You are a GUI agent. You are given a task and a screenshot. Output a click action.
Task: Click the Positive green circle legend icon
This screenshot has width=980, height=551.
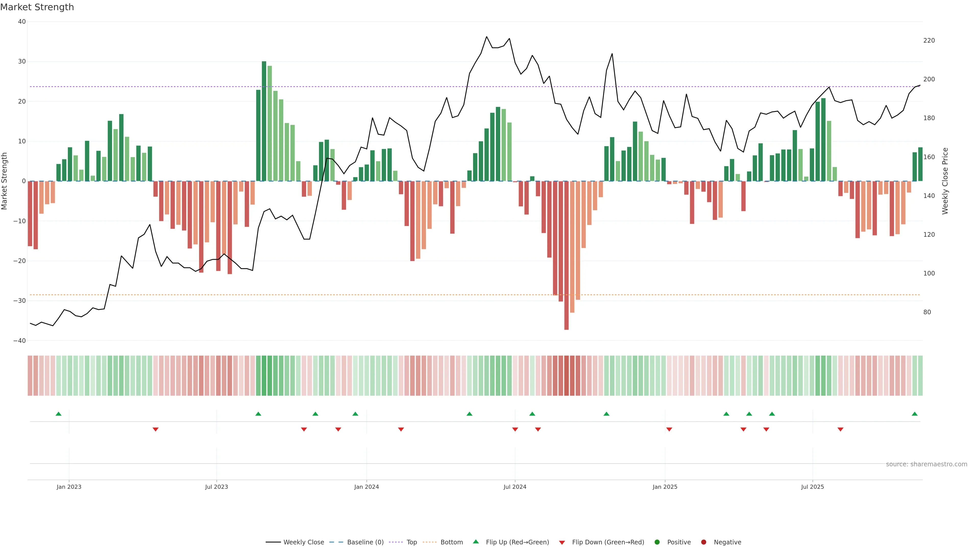pos(657,542)
